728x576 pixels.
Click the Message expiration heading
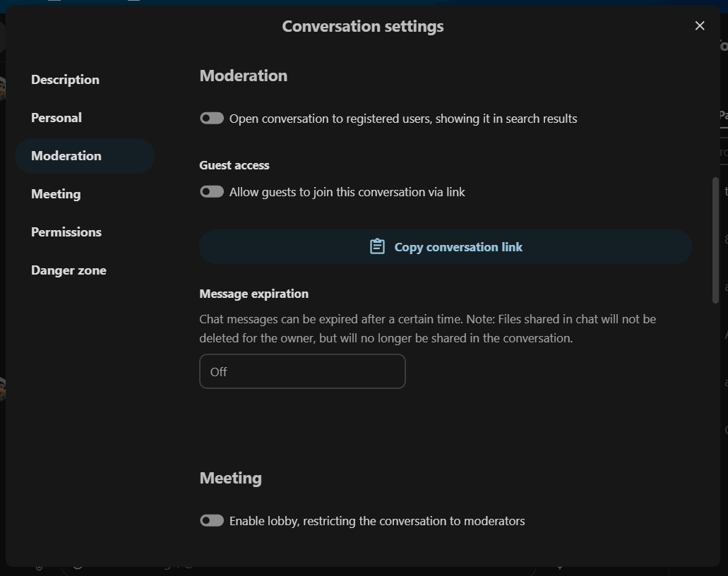(254, 294)
